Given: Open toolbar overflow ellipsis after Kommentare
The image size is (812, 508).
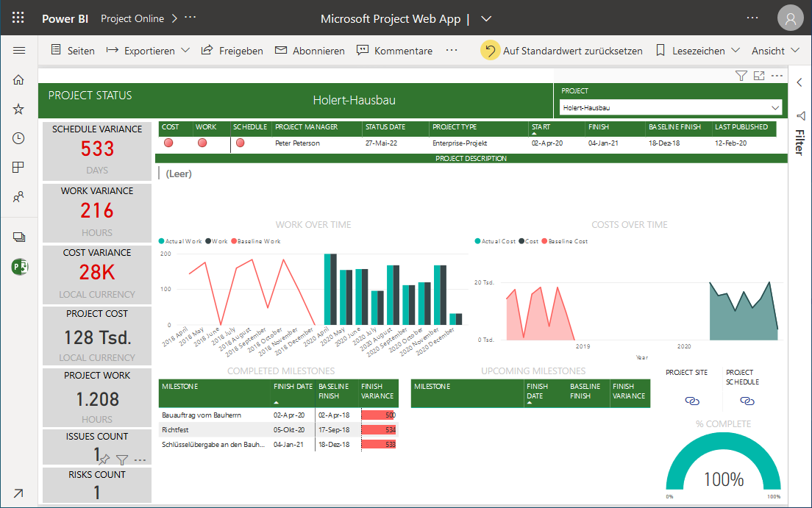Looking at the screenshot, I should tap(452, 50).
